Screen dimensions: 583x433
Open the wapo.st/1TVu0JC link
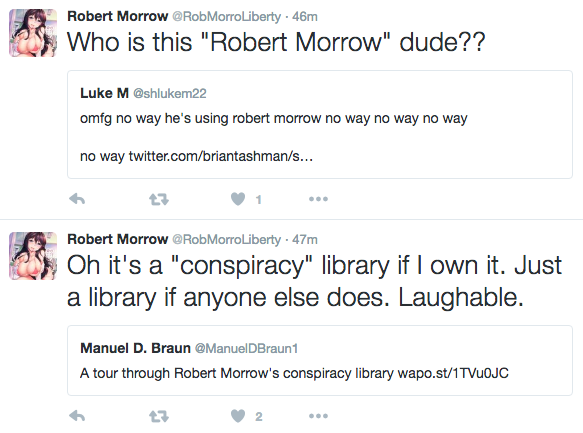[453, 373]
